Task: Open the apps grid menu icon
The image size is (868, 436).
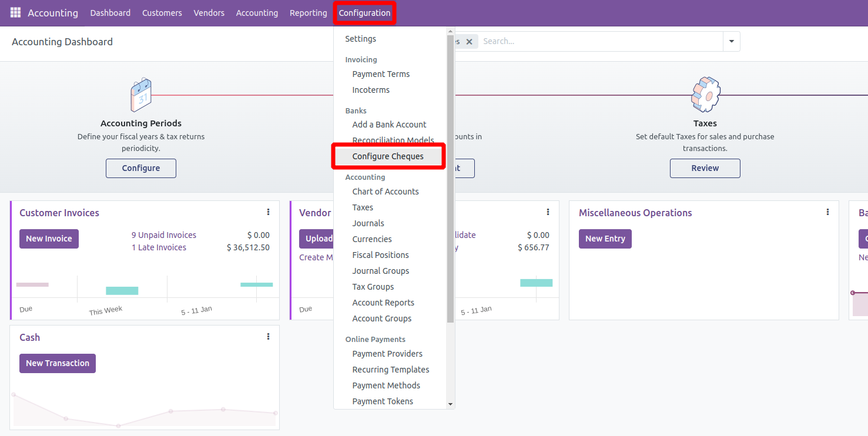Action: coord(15,13)
